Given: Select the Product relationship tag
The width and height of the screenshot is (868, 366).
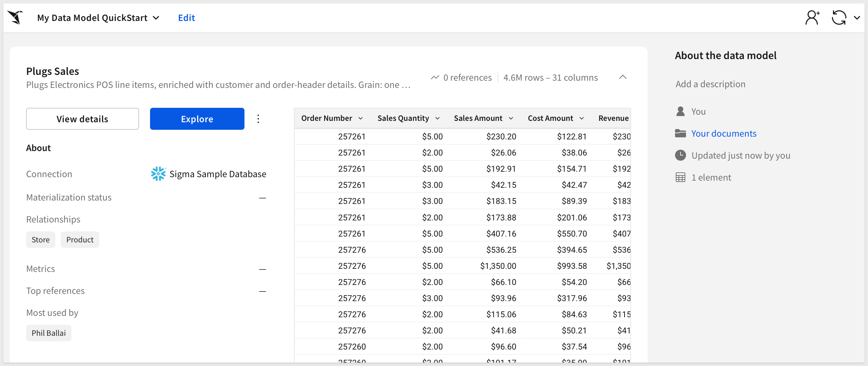Looking at the screenshot, I should coord(80,240).
